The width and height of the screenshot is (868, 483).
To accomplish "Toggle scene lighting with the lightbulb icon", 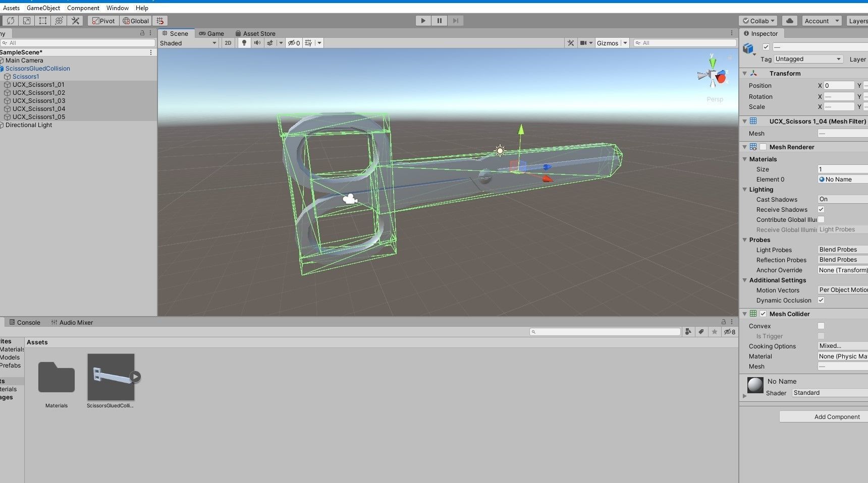I will 244,43.
